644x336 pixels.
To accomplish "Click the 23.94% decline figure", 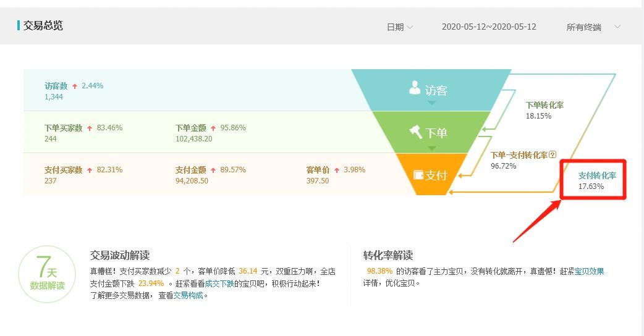I will [x=151, y=283].
